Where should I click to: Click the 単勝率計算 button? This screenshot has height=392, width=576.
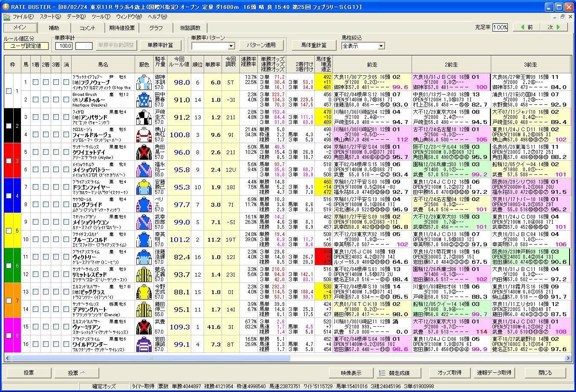pos(160,45)
